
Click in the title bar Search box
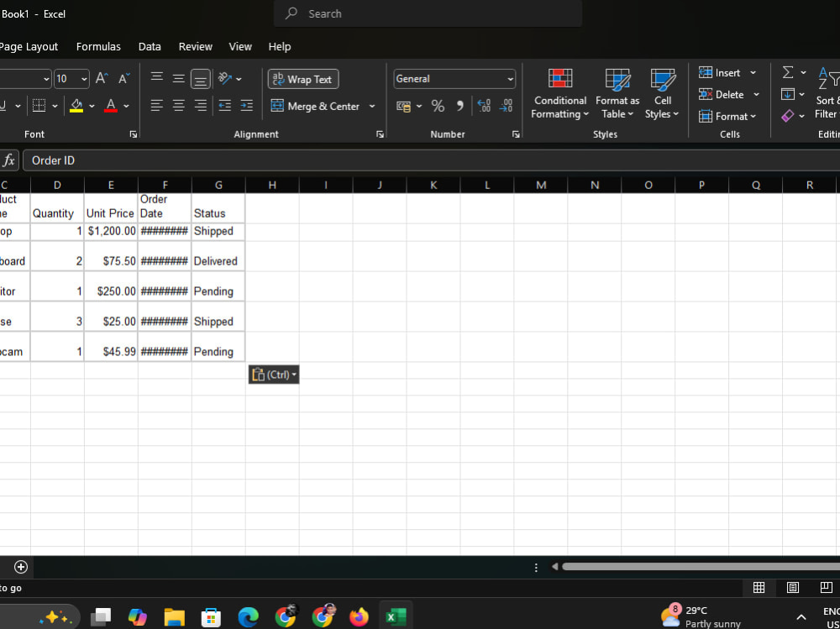point(428,13)
